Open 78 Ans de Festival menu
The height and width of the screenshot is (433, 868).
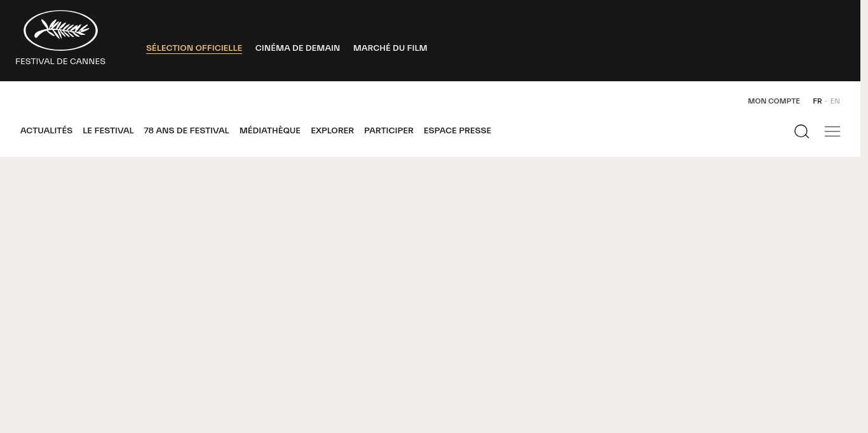186,131
